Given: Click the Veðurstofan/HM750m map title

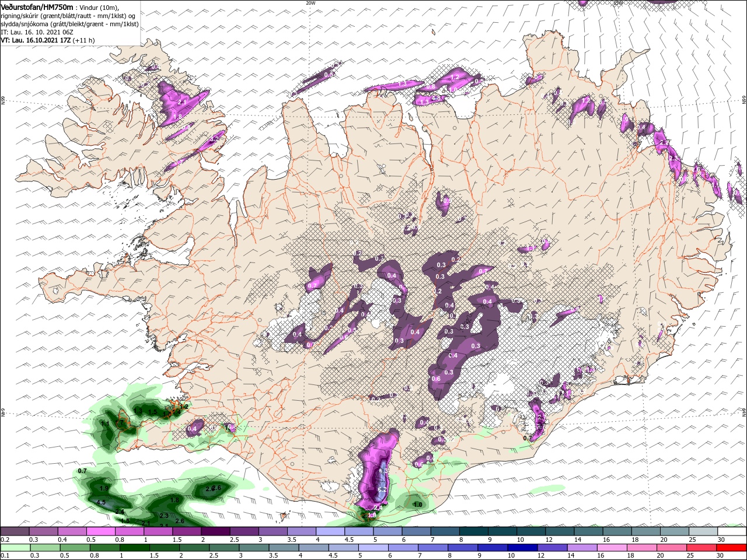Looking at the screenshot, I should (37, 6).
